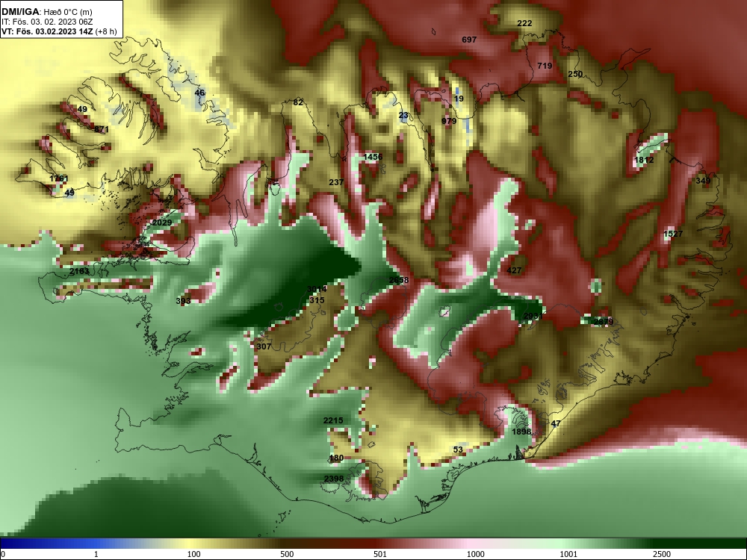Select the 1456 height label
This screenshot has height=560, width=747.
(373, 157)
